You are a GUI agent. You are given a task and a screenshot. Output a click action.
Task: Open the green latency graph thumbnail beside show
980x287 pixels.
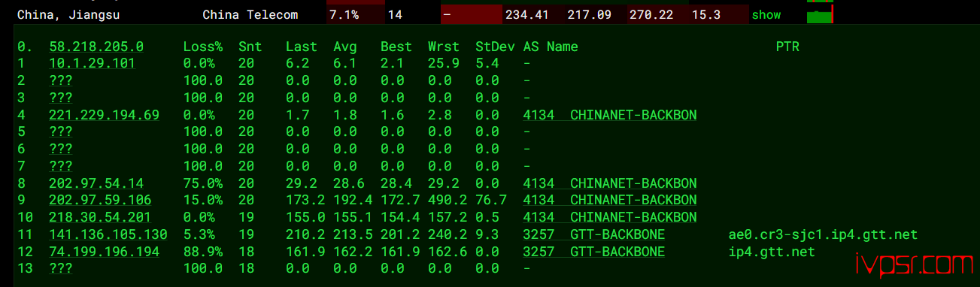[819, 14]
